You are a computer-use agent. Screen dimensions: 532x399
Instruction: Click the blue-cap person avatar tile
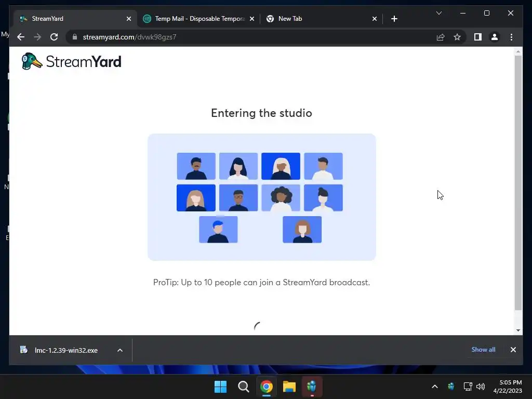point(218,229)
